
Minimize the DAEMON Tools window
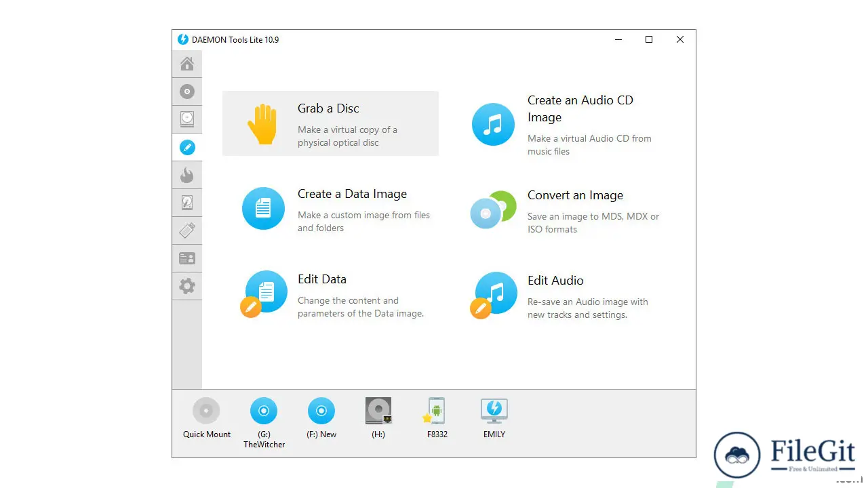(x=618, y=39)
